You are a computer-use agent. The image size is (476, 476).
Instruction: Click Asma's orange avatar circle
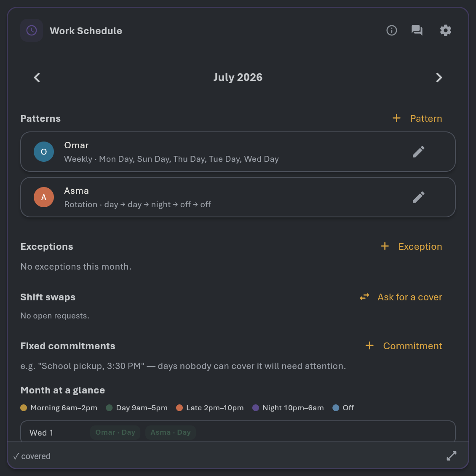coord(44,197)
